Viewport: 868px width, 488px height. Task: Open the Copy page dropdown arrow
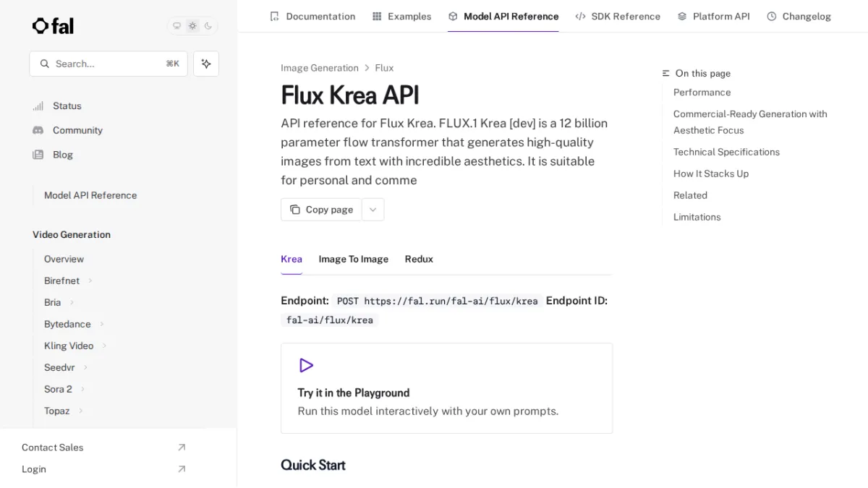tap(373, 210)
